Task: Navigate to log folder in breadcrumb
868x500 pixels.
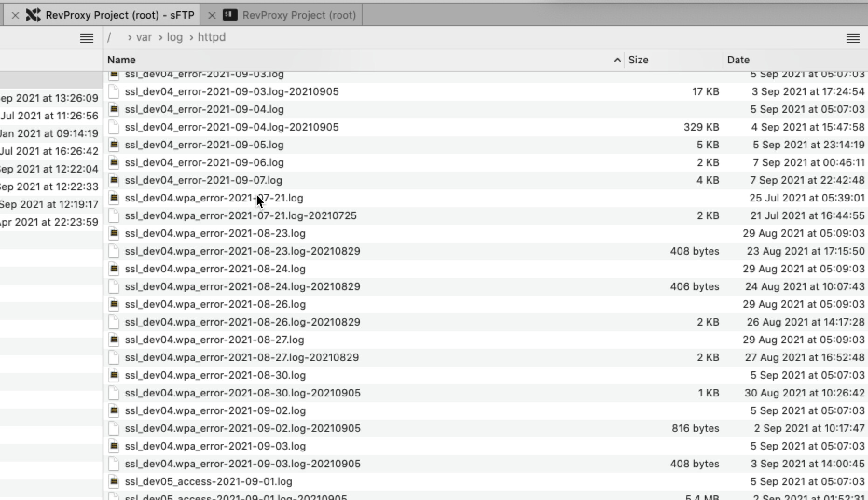Action: (175, 37)
